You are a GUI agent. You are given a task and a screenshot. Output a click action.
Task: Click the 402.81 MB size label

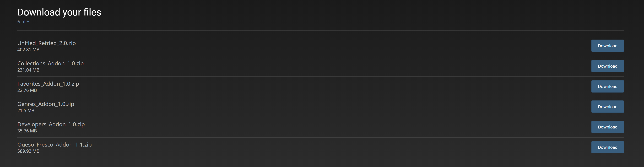[28, 50]
